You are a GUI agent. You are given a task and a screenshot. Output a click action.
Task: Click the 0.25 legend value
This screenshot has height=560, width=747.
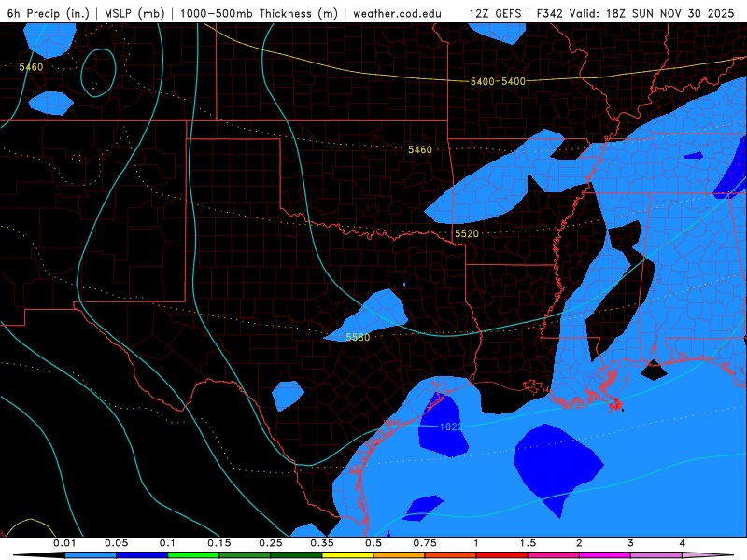[x=271, y=543]
